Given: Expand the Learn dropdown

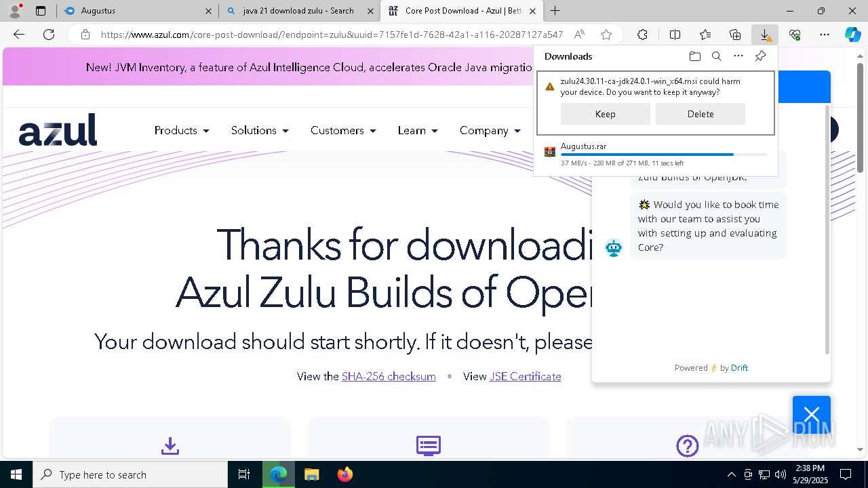Looking at the screenshot, I should point(418,130).
